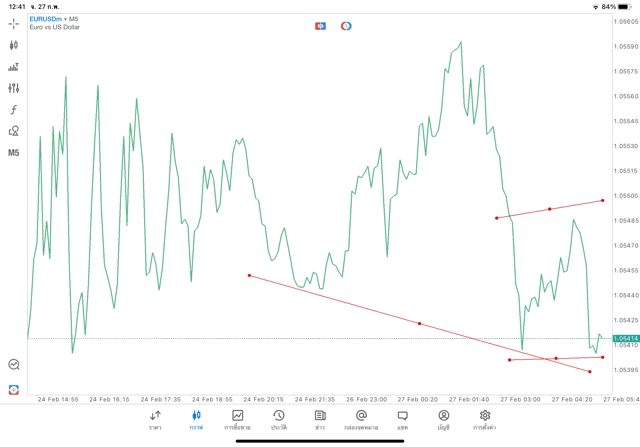Image resolution: width=640 pixels, height=447 pixels.
Task: Open chart settings sliders icon
Action: 13,88
